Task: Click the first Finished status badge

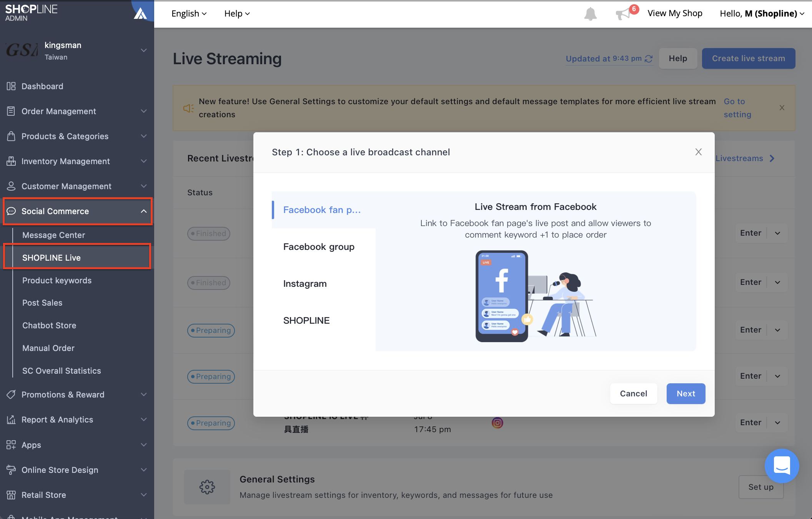Action: 209,233
